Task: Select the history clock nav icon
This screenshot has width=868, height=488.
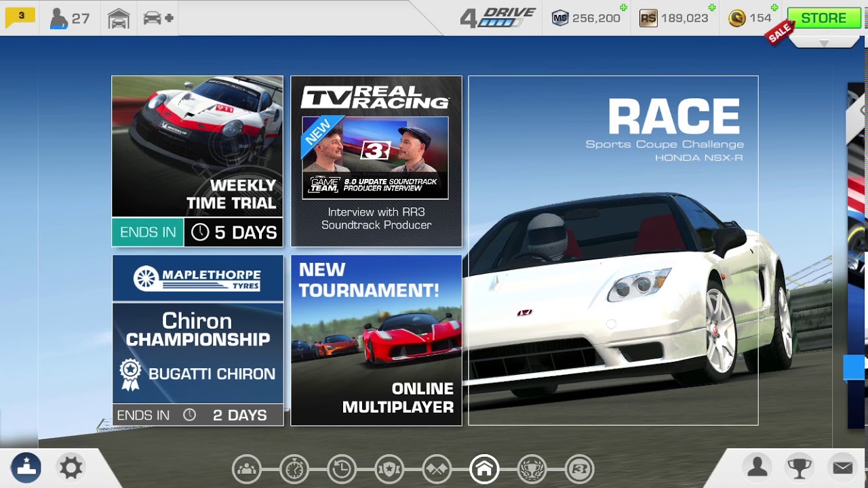Action: click(342, 468)
